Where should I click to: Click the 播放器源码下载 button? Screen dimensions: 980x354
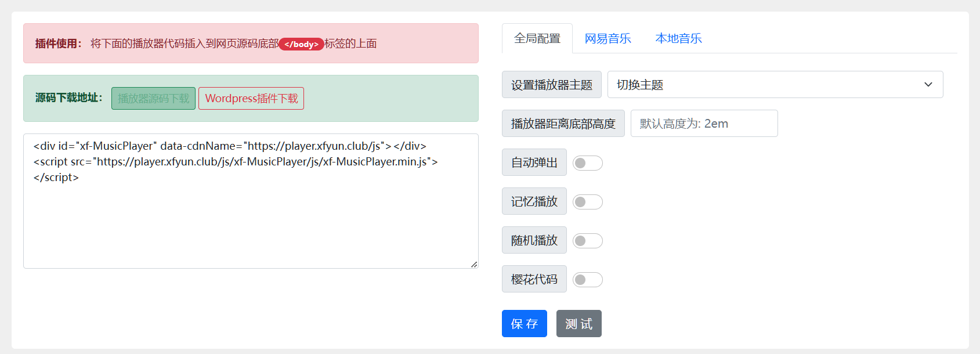point(153,98)
